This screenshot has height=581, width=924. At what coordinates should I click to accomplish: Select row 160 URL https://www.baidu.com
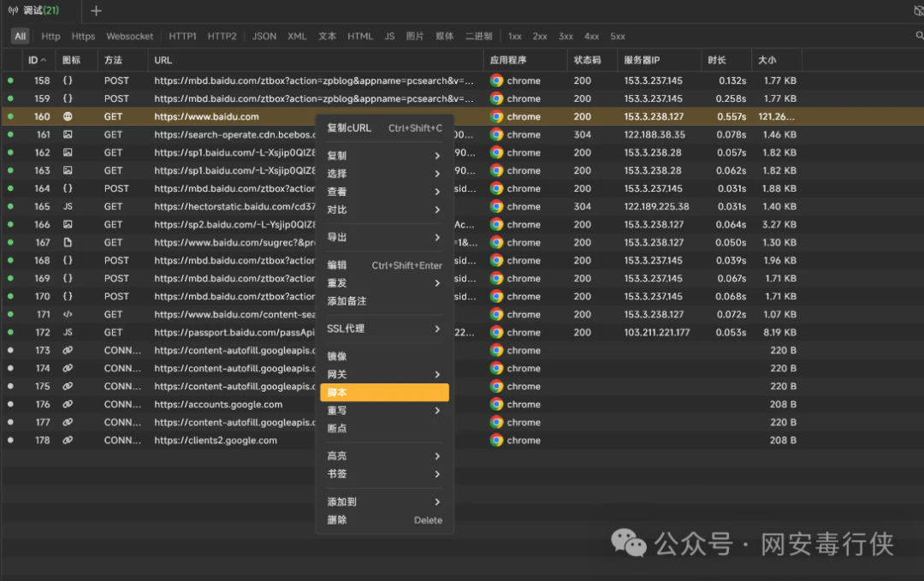coord(206,116)
